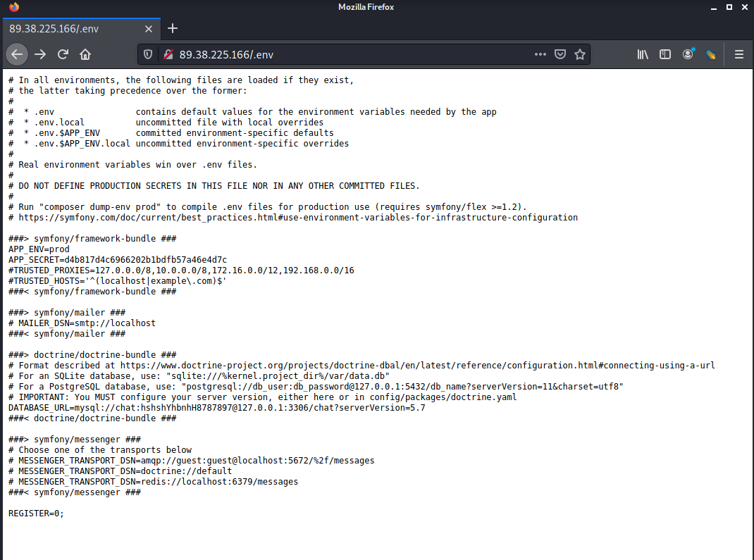
Task: Toggle the sidebar view
Action: [x=665, y=54]
